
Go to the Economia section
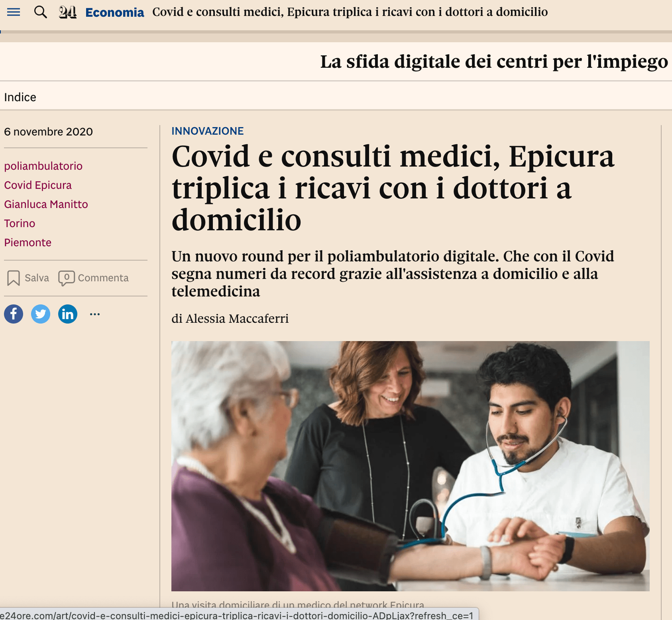click(x=115, y=12)
